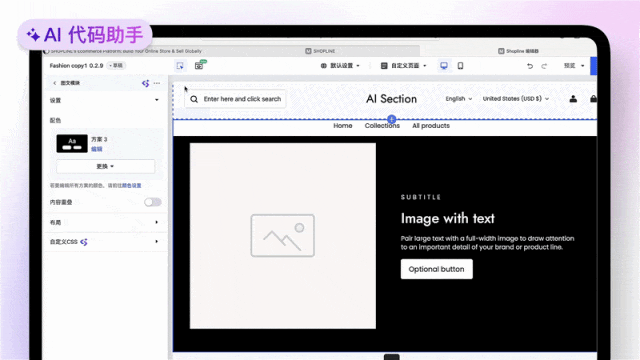The width and height of the screenshot is (640, 360).
Task: Open the shopping bag cart icon
Action: click(x=593, y=99)
